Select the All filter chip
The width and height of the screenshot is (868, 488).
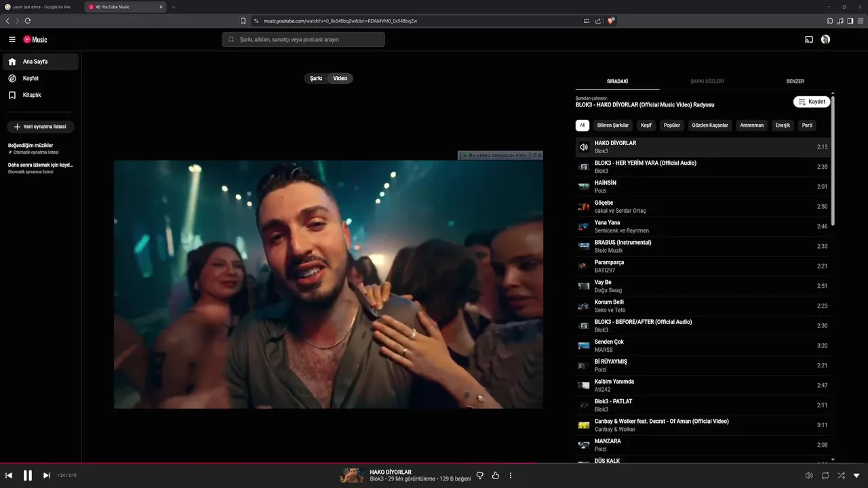click(x=582, y=125)
